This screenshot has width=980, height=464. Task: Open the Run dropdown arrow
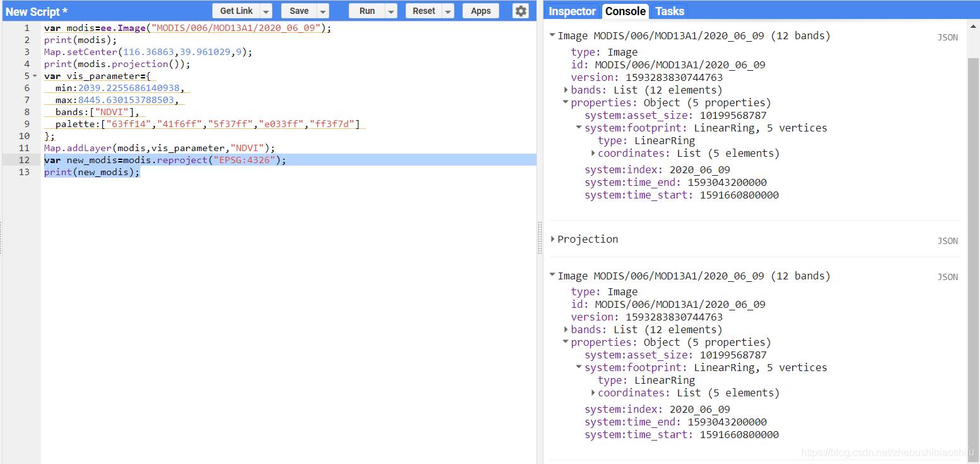tap(391, 11)
